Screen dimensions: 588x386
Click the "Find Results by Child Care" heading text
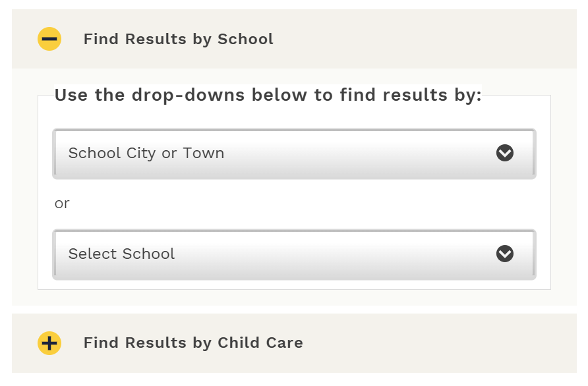point(193,343)
